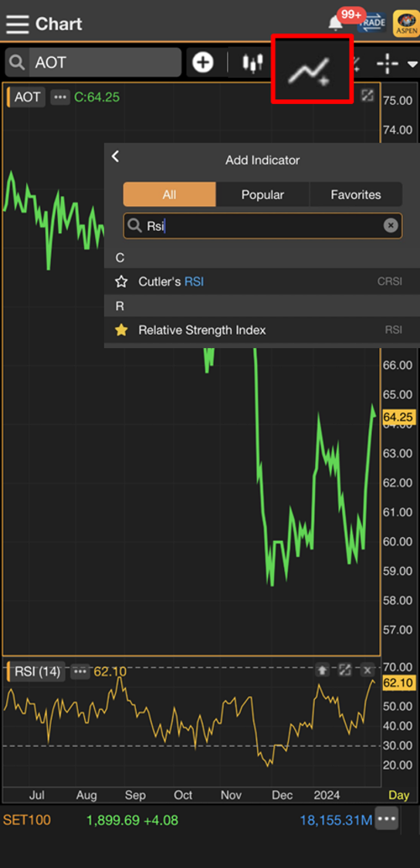Open the RSI indicator options menu
Screen dimensions: 420x868
click(x=80, y=671)
